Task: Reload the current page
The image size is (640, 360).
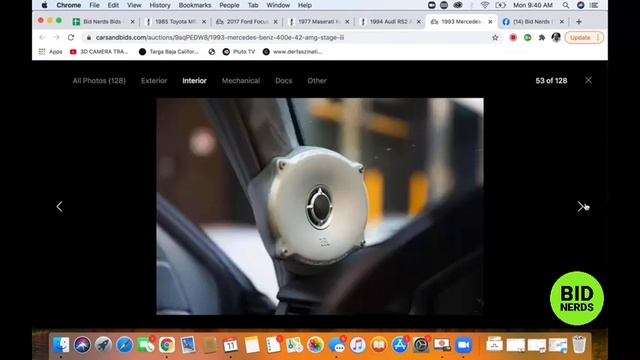Action: pyautogui.click(x=71, y=38)
